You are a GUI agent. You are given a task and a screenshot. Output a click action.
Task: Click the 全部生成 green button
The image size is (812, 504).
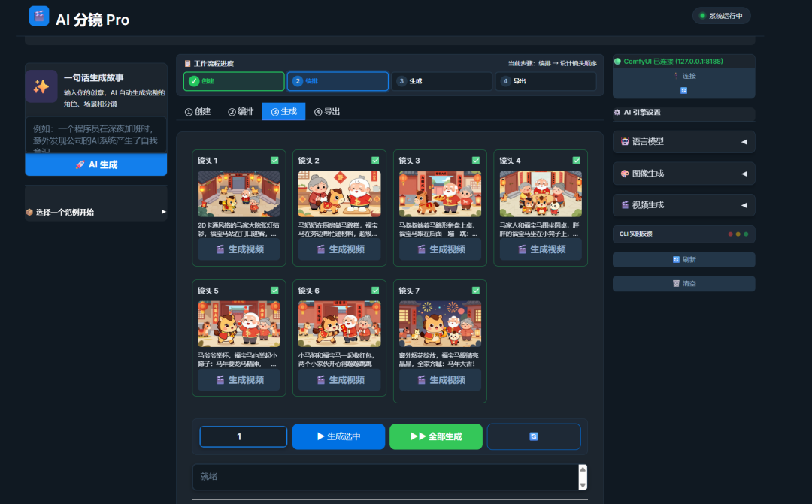point(436,436)
